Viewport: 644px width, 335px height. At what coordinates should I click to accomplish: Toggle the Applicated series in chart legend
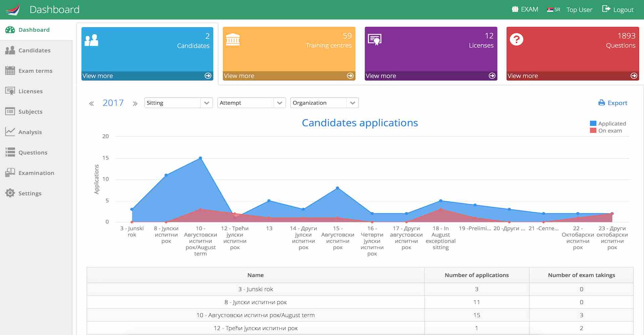tap(608, 124)
